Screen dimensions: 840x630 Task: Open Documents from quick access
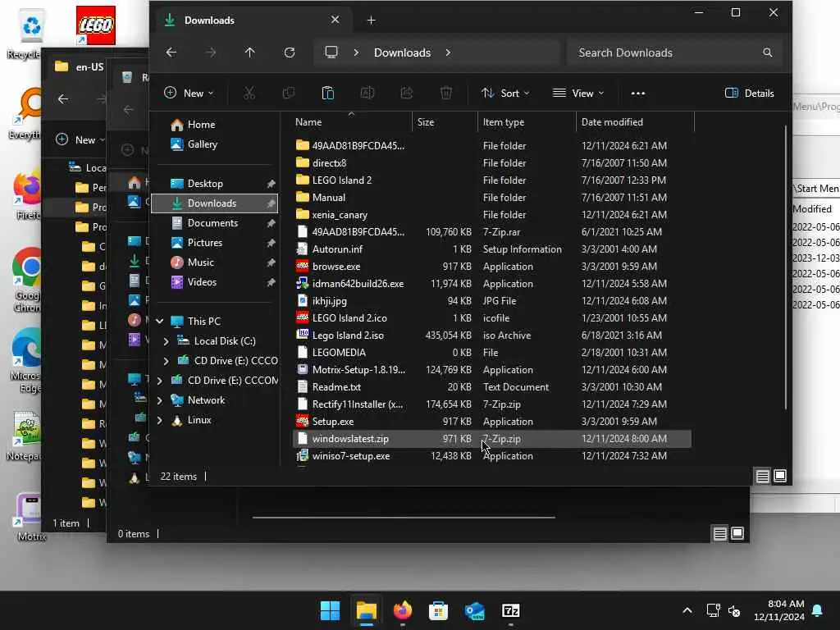click(214, 223)
